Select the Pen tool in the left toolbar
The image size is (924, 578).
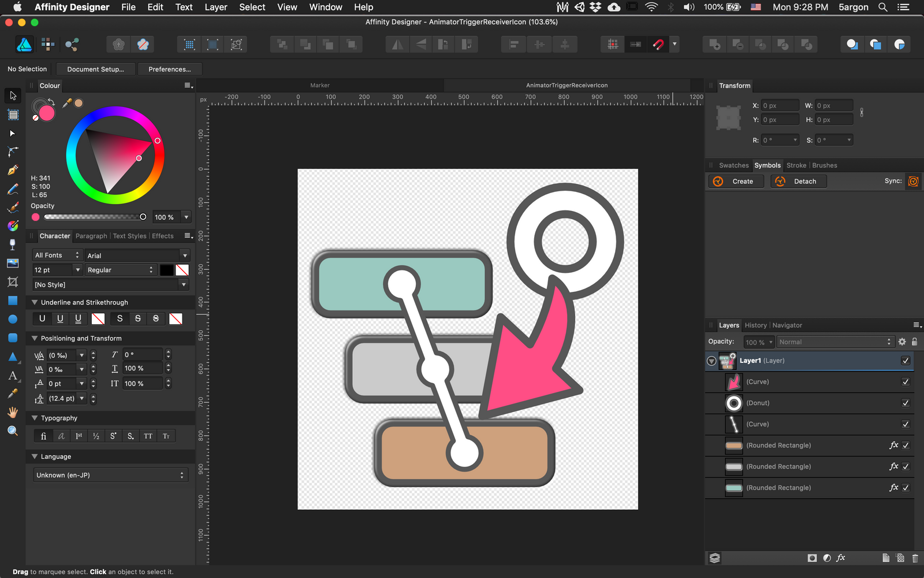13,171
